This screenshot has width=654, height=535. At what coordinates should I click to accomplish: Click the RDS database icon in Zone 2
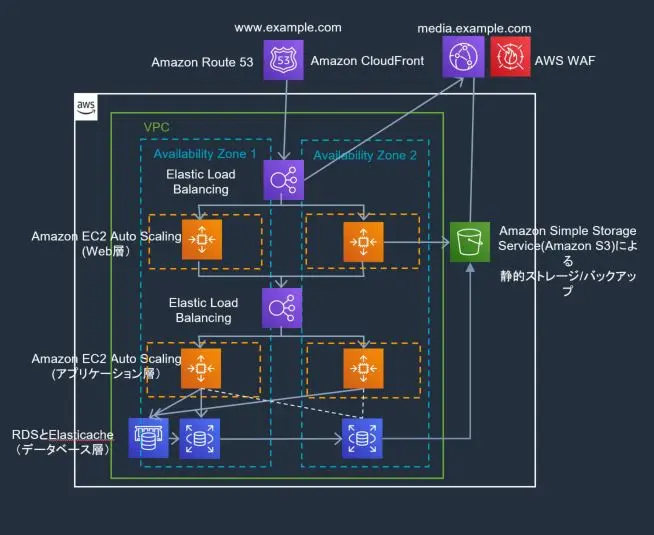click(x=362, y=439)
